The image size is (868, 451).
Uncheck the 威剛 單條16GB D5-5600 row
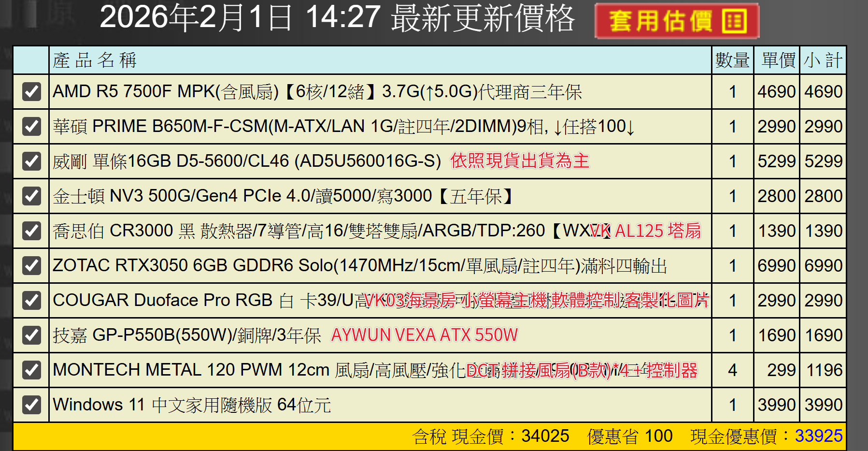pos(31,161)
